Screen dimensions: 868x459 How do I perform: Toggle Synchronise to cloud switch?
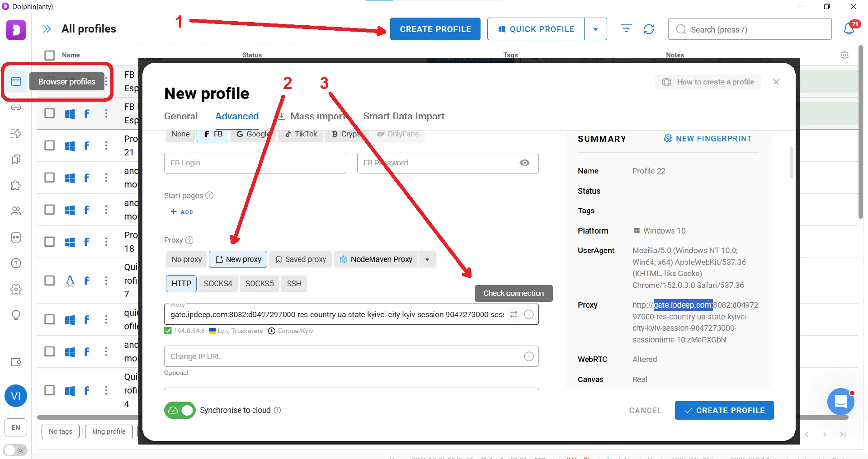179,410
